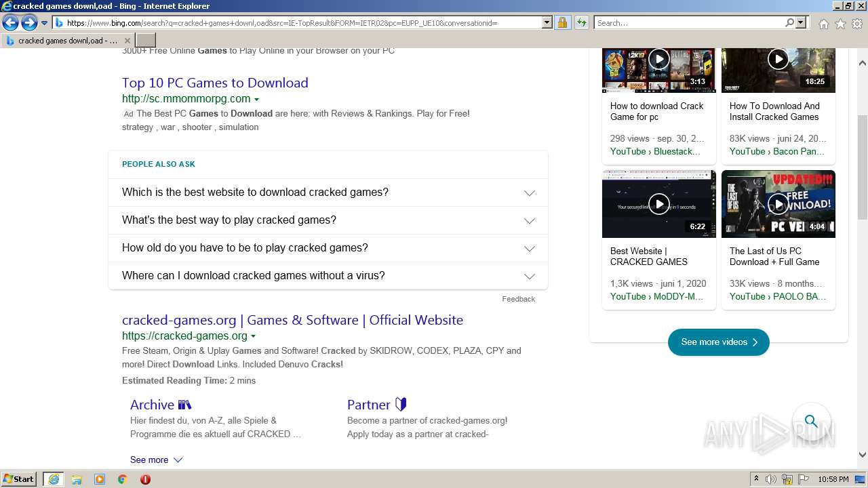Select the 'cracked games downl,oad' tab
This screenshot has width=868, height=488.
point(67,41)
